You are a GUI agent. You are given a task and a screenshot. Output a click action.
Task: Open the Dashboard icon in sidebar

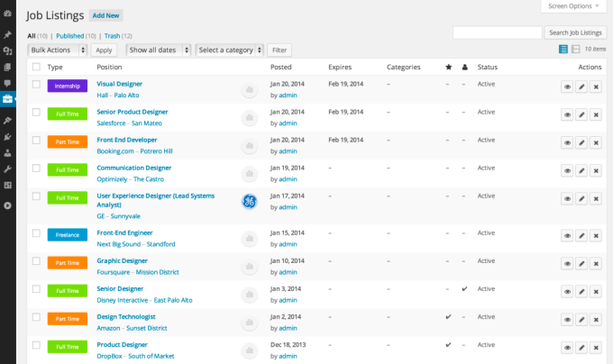[x=7, y=14]
